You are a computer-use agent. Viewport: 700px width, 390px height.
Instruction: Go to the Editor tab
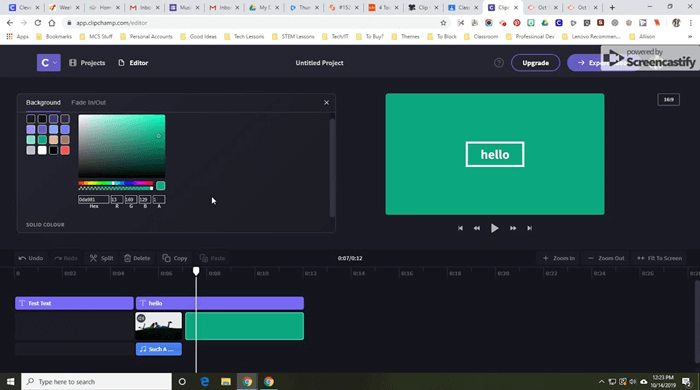tap(133, 63)
